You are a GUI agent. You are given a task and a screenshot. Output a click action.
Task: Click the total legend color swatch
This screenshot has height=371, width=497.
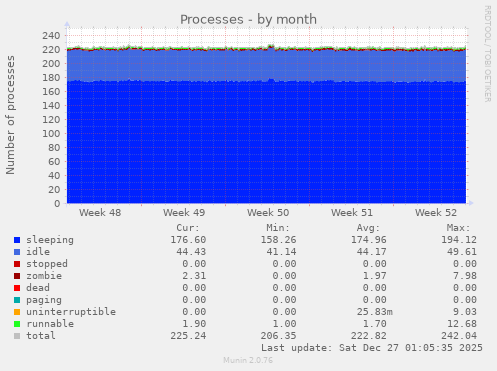coord(17,336)
